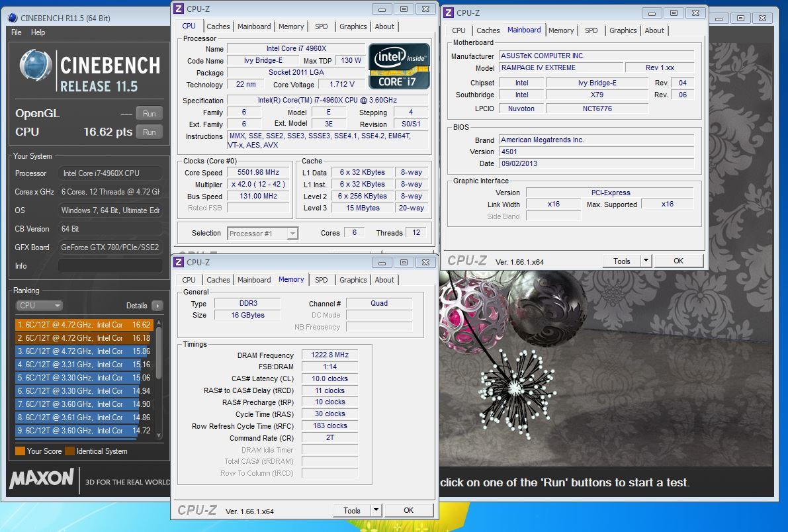This screenshot has height=532, width=788.
Task: Click the BIOS version value 4501
Action: coord(596,152)
